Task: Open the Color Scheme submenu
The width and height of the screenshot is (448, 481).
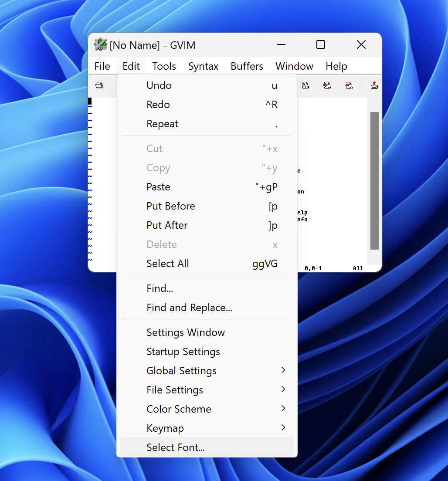Action: point(179,409)
